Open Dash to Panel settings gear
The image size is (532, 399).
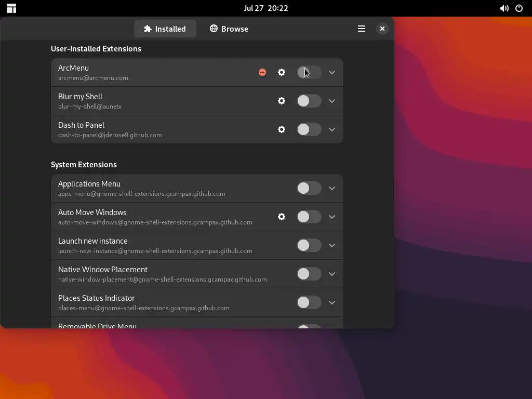(x=282, y=129)
